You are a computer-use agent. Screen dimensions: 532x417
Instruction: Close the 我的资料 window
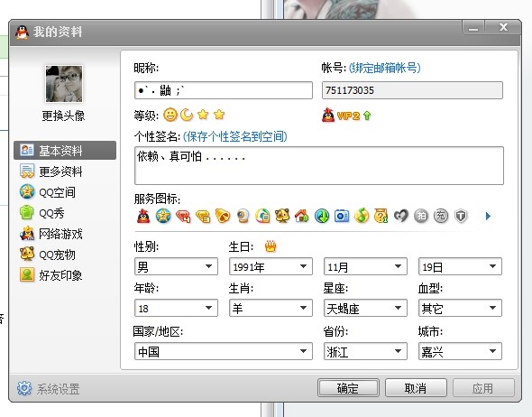coord(503,27)
